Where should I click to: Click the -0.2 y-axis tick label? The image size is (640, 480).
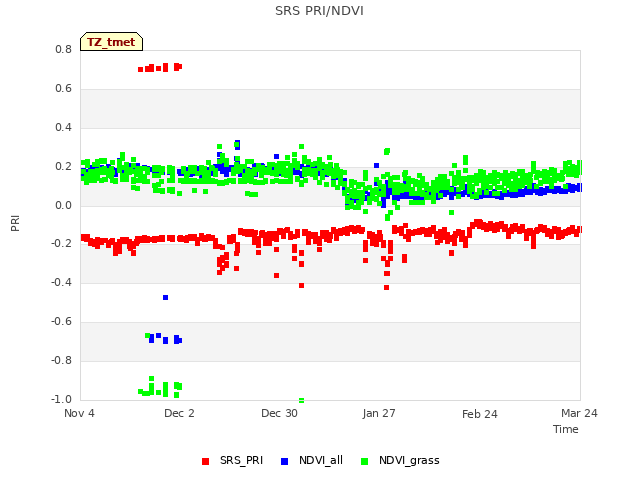[61, 244]
